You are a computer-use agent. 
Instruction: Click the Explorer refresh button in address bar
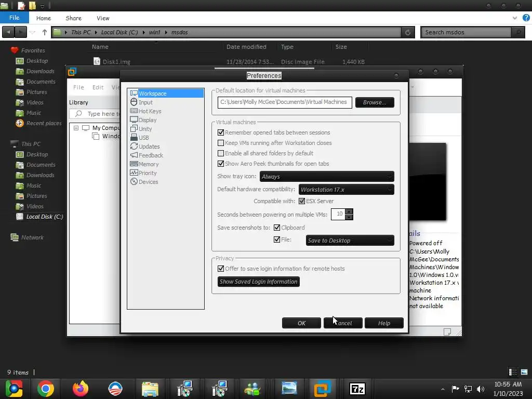tap(408, 32)
